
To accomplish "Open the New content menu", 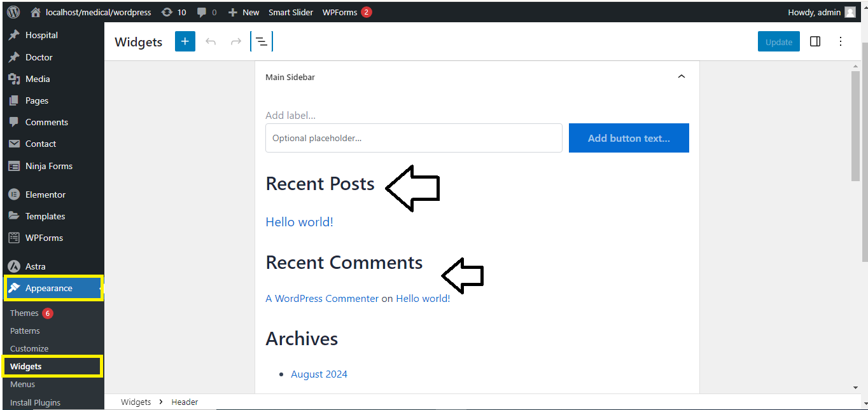I will tap(244, 12).
